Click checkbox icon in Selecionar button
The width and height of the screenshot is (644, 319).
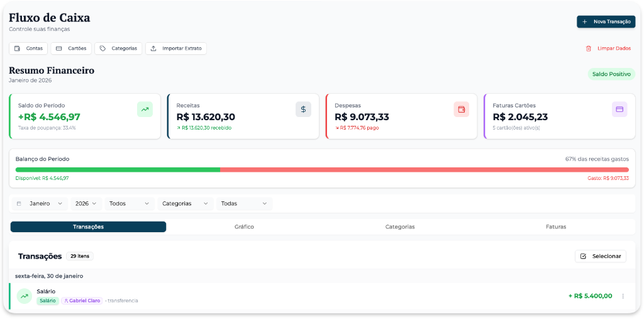point(583,256)
